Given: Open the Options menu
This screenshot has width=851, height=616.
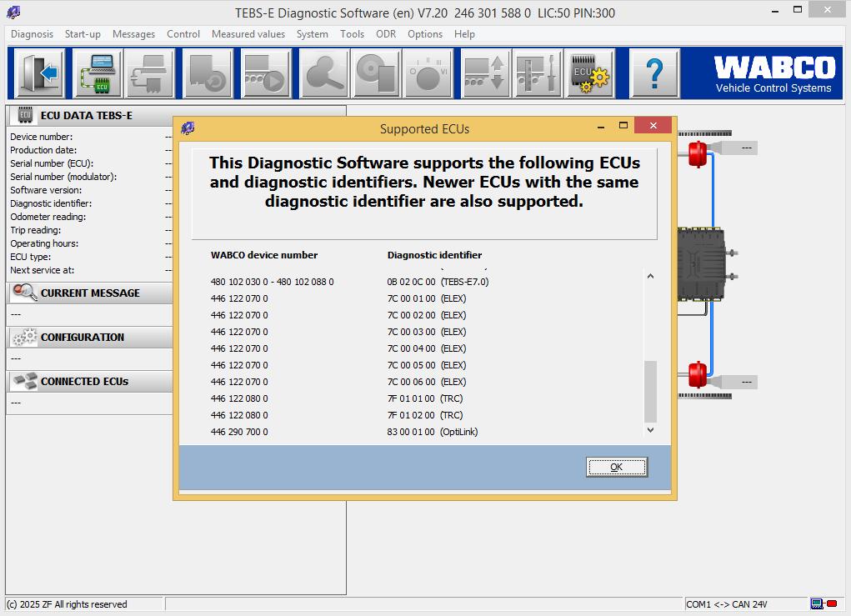Looking at the screenshot, I should [425, 34].
